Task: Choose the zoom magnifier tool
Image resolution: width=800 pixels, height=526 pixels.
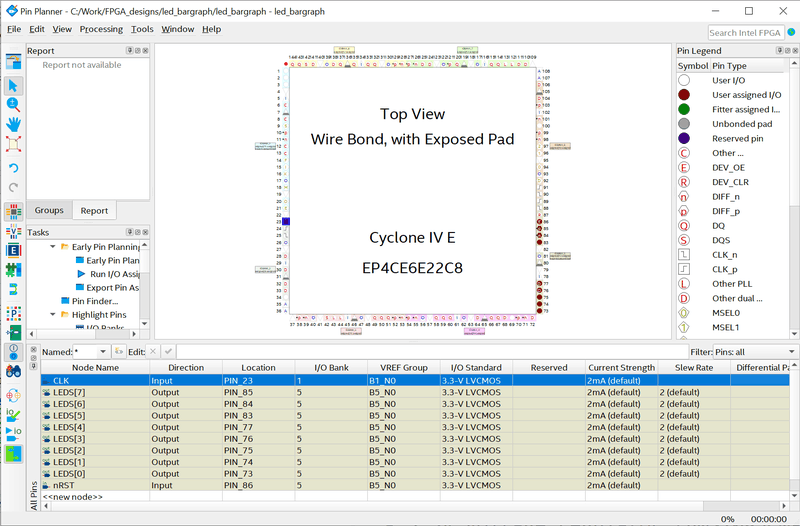Action: (13, 105)
